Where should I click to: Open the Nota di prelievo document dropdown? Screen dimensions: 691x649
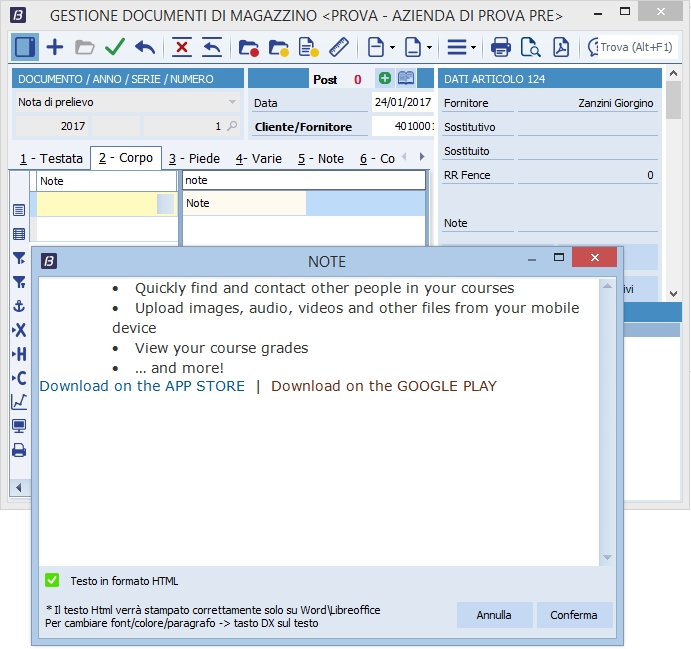(x=232, y=102)
